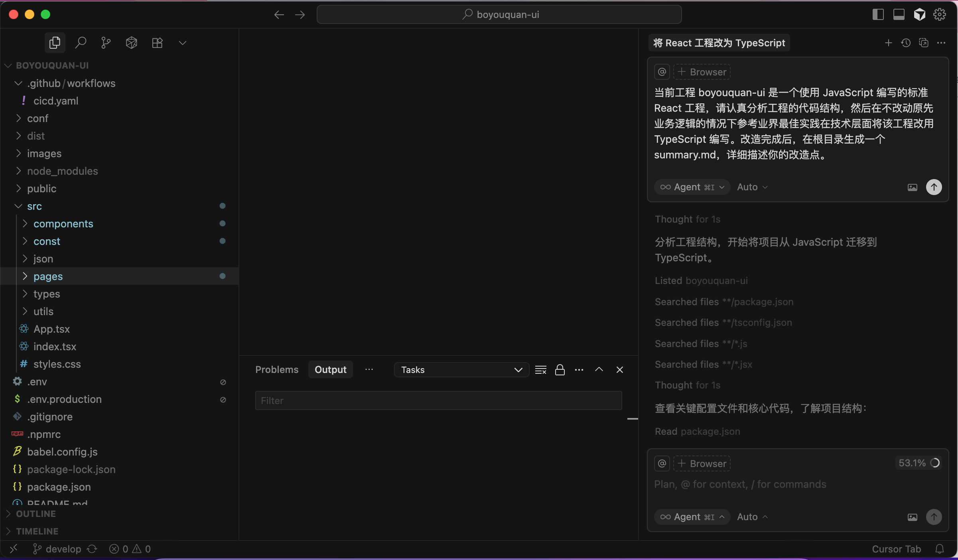Screen dimensions: 958x560
Task: Click the develop branch in the status bar
Action: point(63,548)
